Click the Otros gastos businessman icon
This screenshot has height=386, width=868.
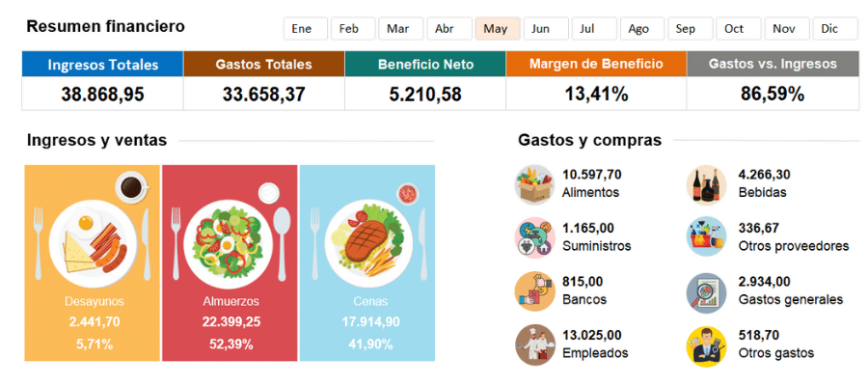706,345
